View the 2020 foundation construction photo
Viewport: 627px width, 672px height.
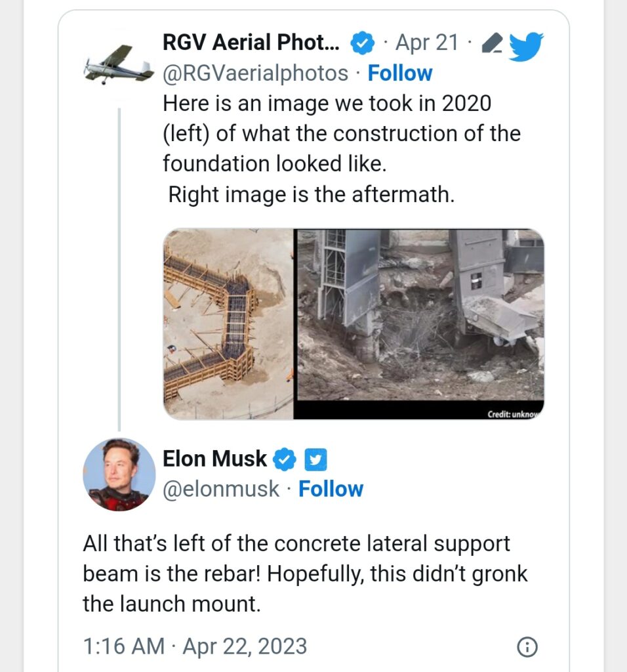point(228,324)
